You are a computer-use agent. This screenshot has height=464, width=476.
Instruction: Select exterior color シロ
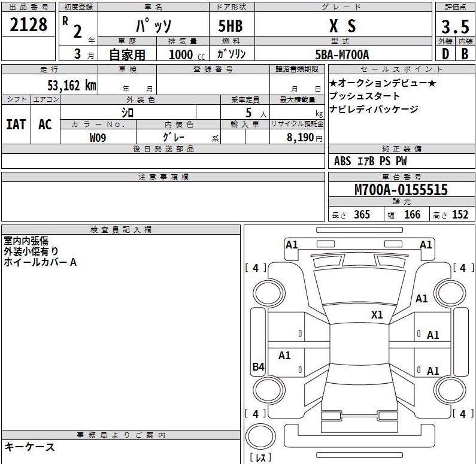tap(127, 113)
